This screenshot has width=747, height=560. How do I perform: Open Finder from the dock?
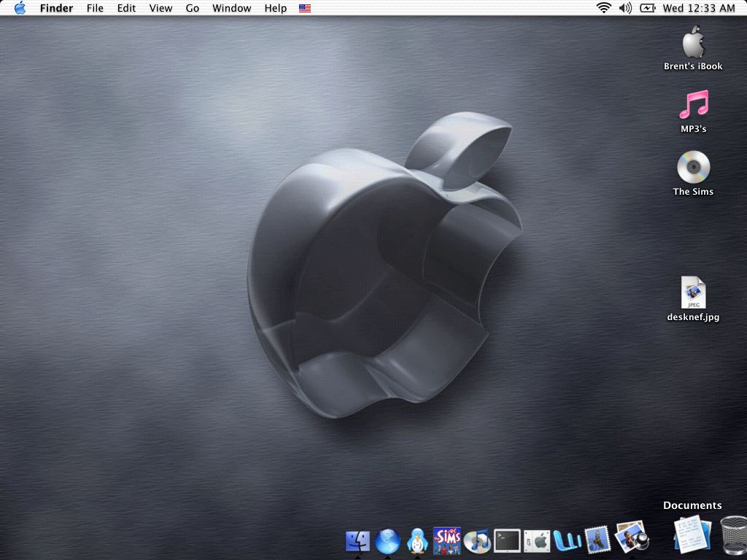tap(357, 541)
